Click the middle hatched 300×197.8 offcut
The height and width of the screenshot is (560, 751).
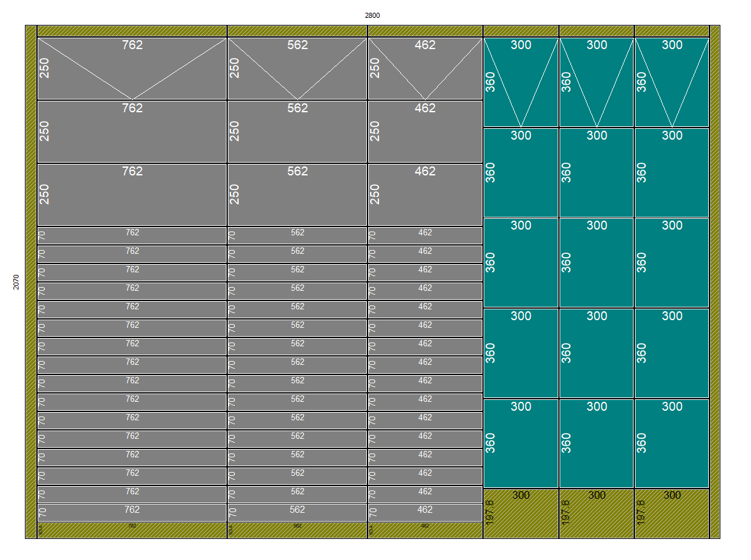pyautogui.click(x=597, y=513)
